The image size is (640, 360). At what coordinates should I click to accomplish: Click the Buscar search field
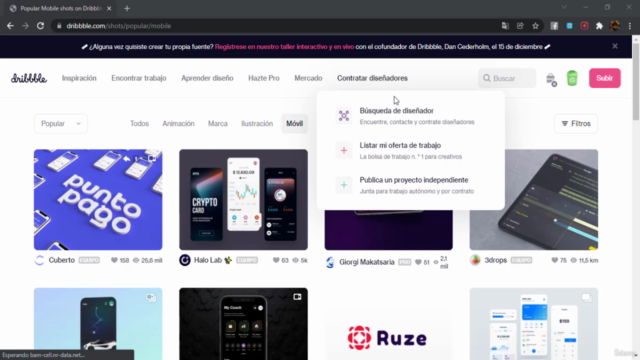point(507,78)
